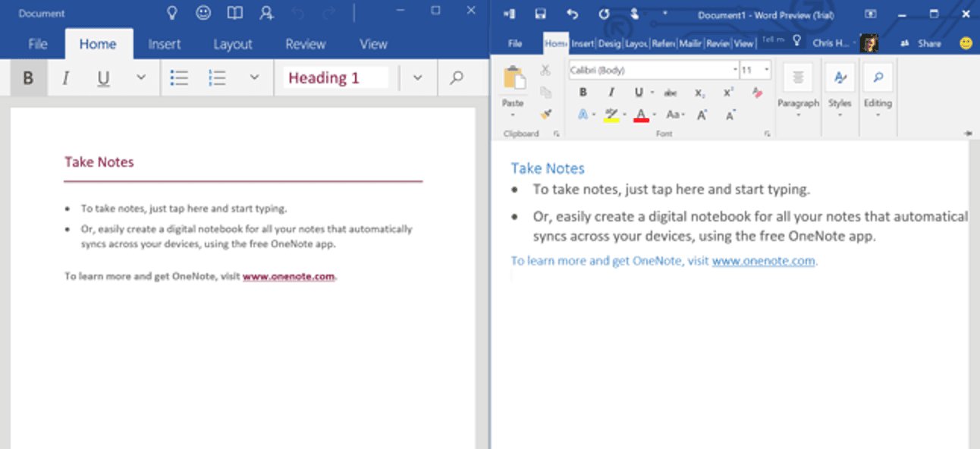The width and height of the screenshot is (980, 449).
Task: Select Format Painter brush in Word Preview
Action: click(x=545, y=115)
